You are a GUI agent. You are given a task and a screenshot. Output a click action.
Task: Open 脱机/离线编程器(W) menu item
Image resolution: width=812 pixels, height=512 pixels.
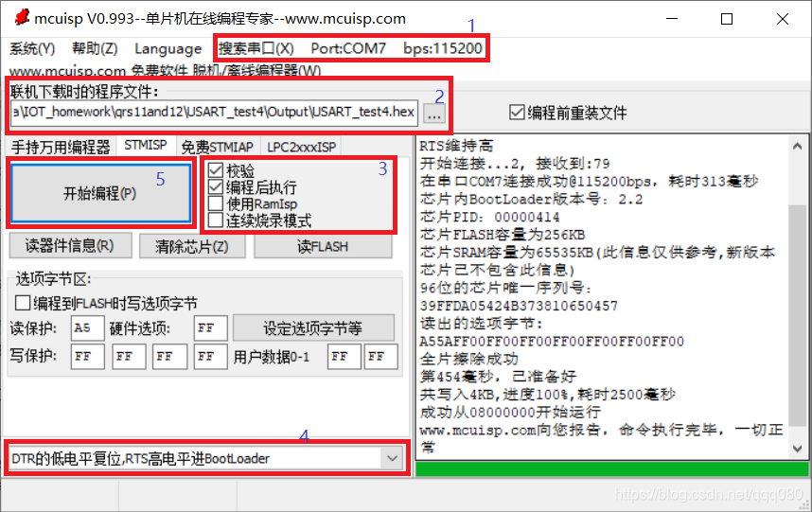[x=256, y=71]
